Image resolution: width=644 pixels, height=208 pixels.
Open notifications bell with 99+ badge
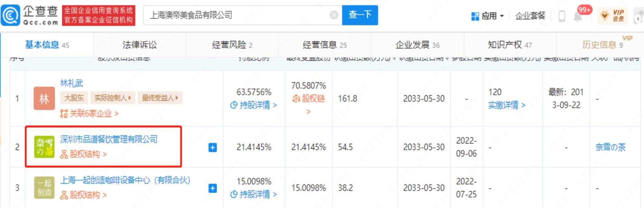pos(578,16)
